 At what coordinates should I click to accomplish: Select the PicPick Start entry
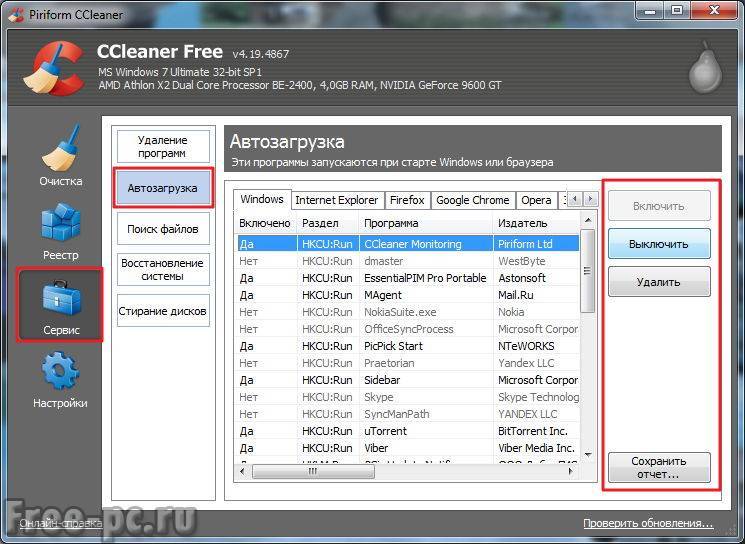click(x=407, y=346)
